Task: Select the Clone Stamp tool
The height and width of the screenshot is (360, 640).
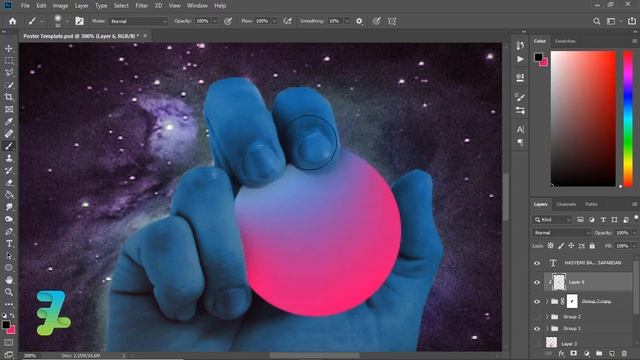Action: (x=9, y=158)
